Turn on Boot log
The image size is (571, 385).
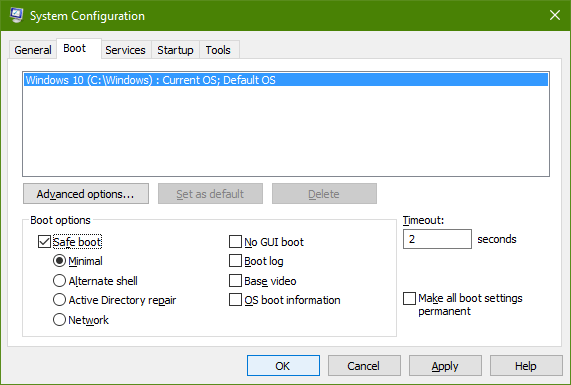(235, 261)
